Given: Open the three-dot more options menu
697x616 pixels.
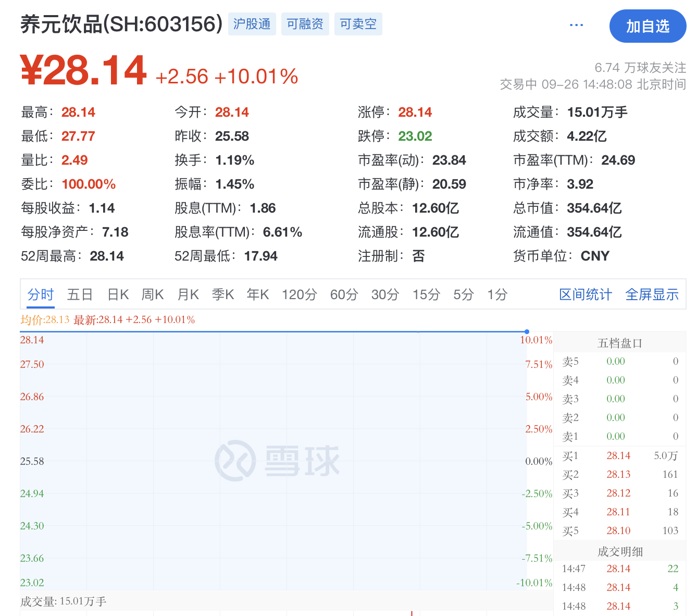Looking at the screenshot, I should 576,25.
